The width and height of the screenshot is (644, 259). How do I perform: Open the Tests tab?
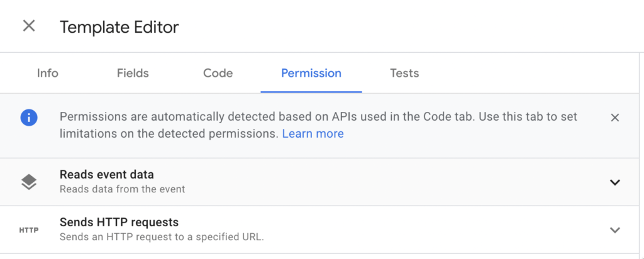point(404,73)
